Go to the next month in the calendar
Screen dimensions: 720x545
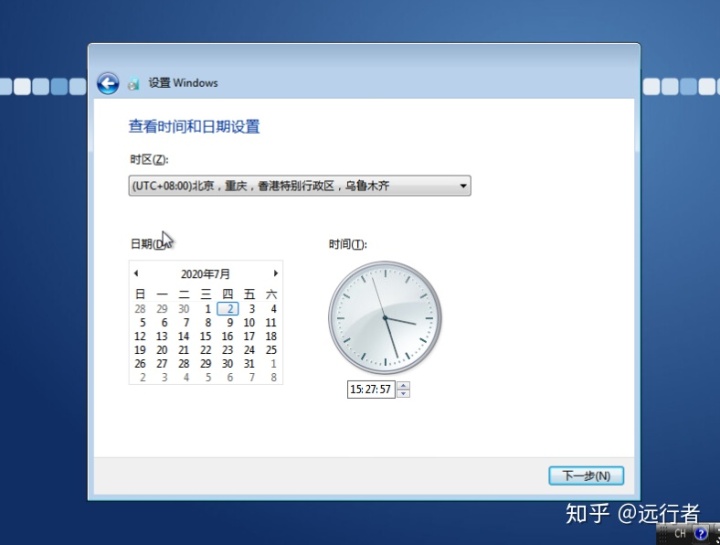pyautogui.click(x=276, y=273)
